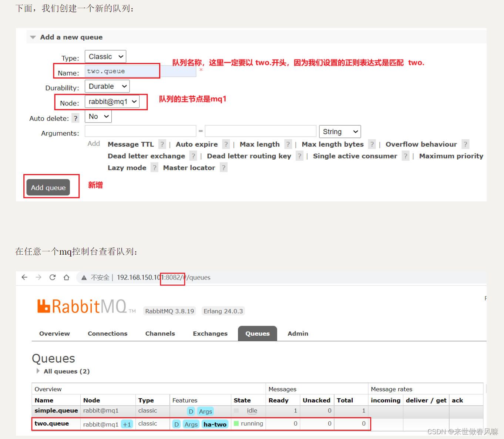
Task: Click D badge in simple.queue row
Action: coord(191,411)
